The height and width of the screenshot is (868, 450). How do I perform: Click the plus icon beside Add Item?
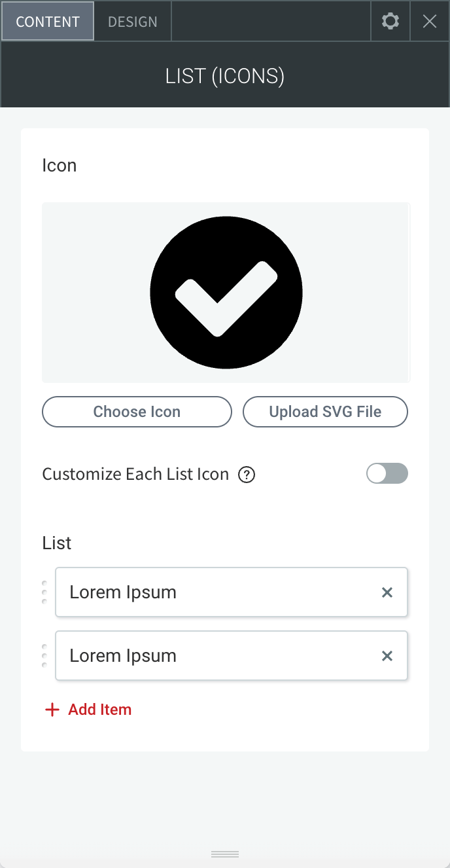52,710
